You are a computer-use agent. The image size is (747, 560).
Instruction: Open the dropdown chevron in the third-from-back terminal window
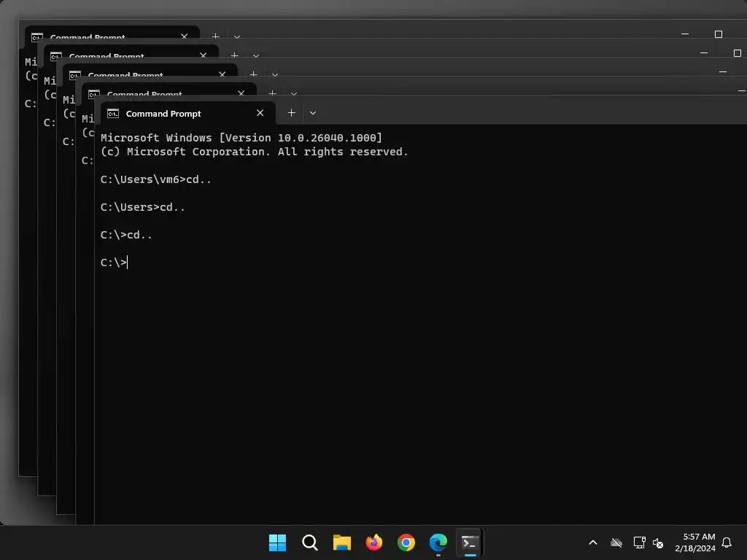(x=275, y=75)
